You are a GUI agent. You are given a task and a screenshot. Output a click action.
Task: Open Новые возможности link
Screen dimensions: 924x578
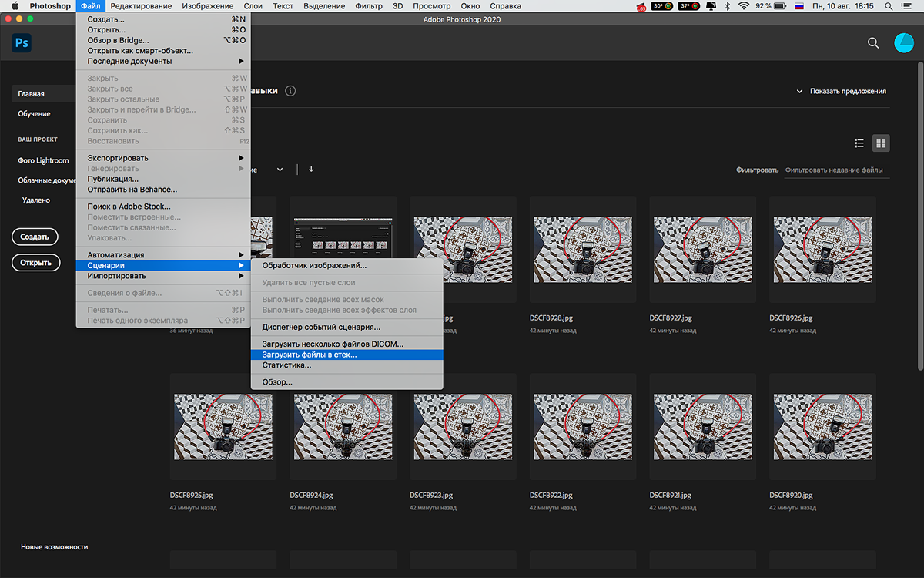pyautogui.click(x=54, y=547)
